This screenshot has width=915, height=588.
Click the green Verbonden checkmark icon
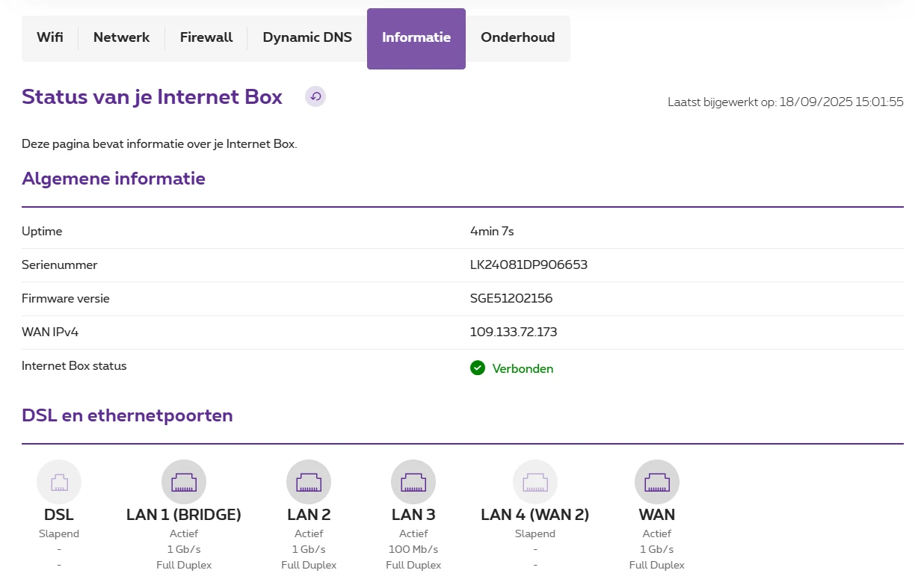point(478,368)
